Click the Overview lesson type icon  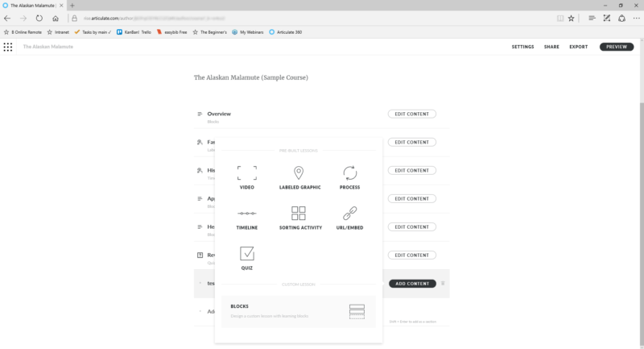click(200, 114)
